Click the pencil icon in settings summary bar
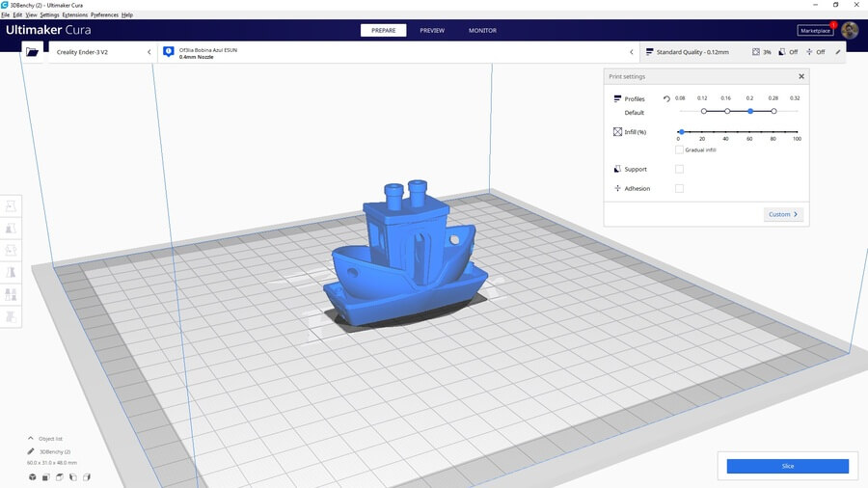868x488 pixels. pos(837,52)
